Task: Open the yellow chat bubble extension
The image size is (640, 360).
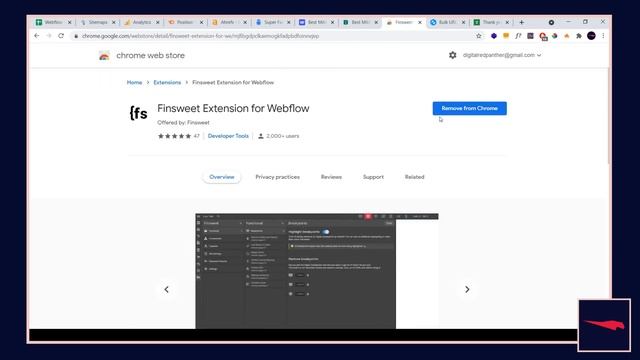Action: (506, 36)
